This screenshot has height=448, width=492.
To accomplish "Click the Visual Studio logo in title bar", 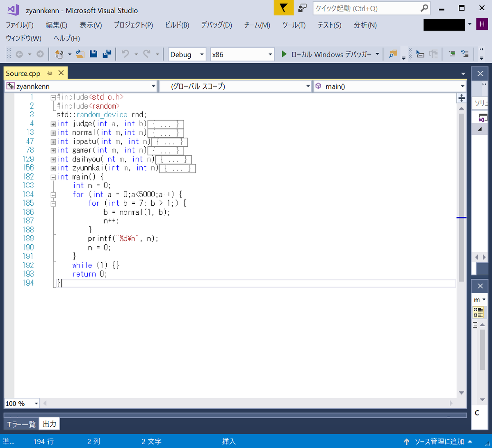I will 13,9.
